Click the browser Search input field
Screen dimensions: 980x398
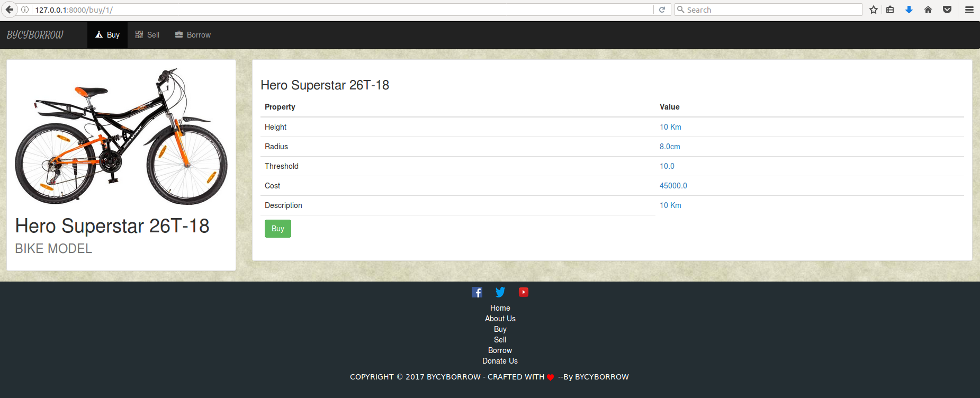click(x=768, y=10)
